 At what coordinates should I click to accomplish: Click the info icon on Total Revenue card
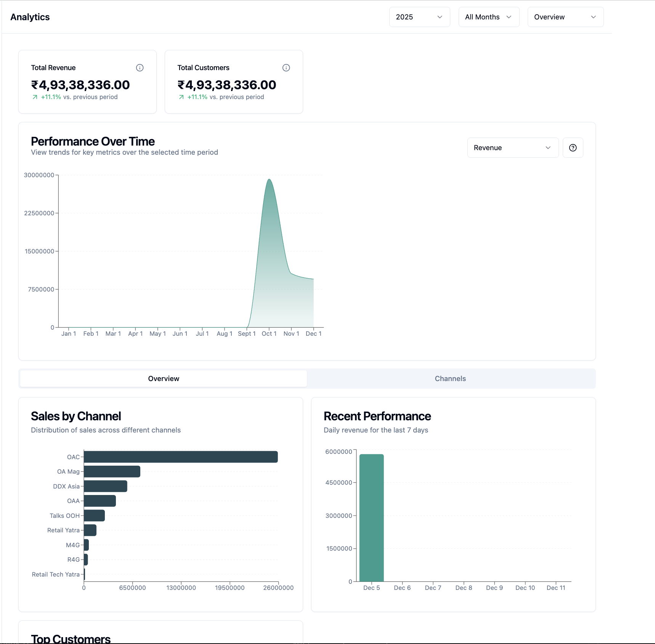(140, 67)
